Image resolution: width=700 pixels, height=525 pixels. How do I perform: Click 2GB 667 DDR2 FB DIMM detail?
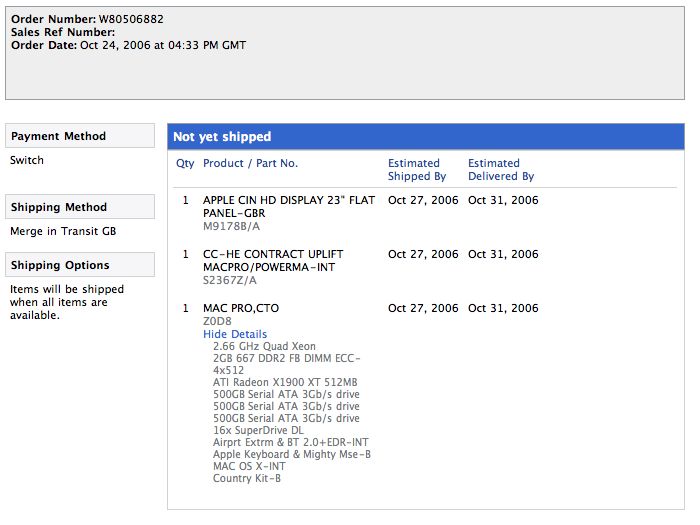[287, 364]
